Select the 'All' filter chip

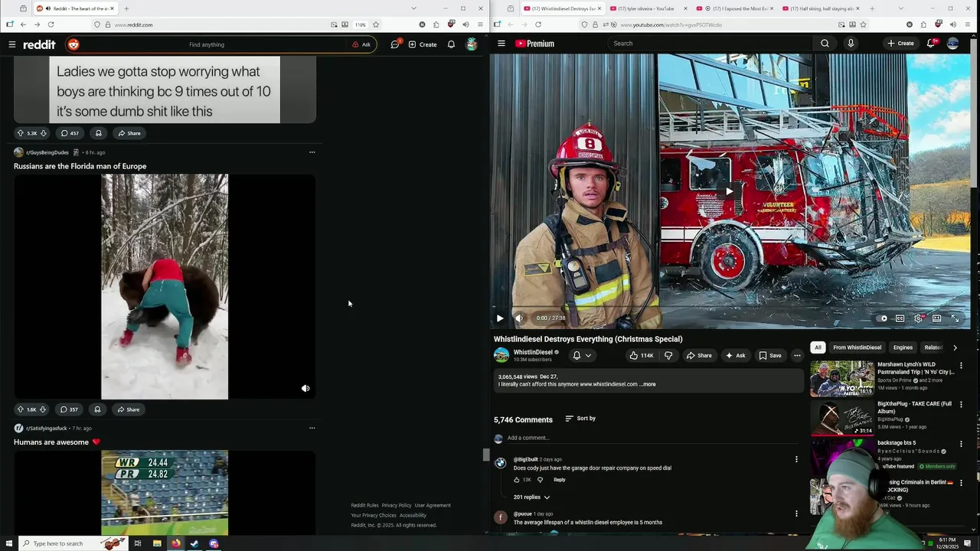pyautogui.click(x=818, y=347)
